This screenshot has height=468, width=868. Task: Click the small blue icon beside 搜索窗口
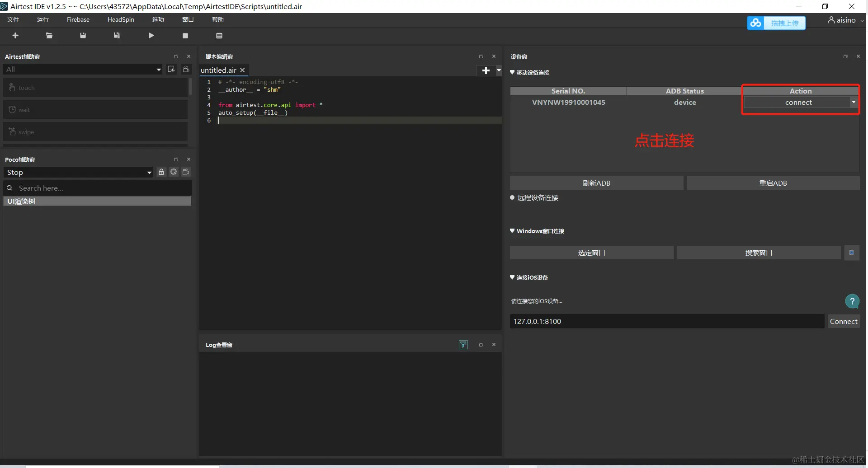tap(852, 253)
